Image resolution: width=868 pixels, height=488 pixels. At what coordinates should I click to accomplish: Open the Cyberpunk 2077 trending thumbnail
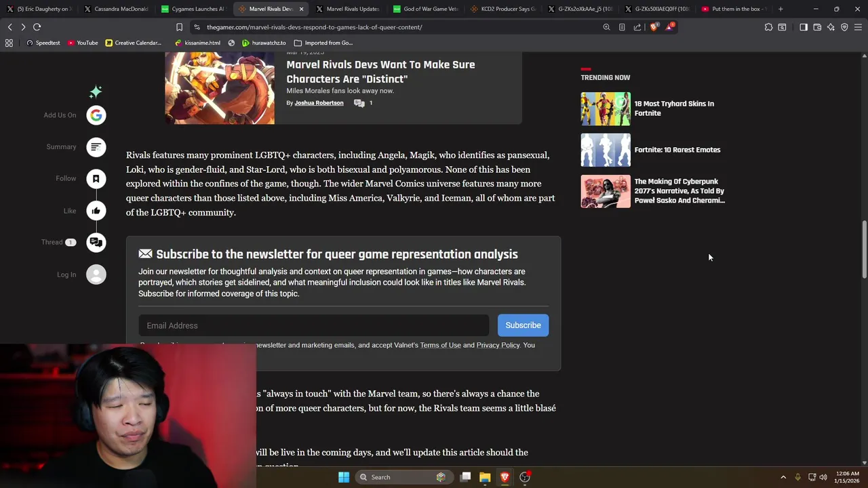click(x=606, y=191)
